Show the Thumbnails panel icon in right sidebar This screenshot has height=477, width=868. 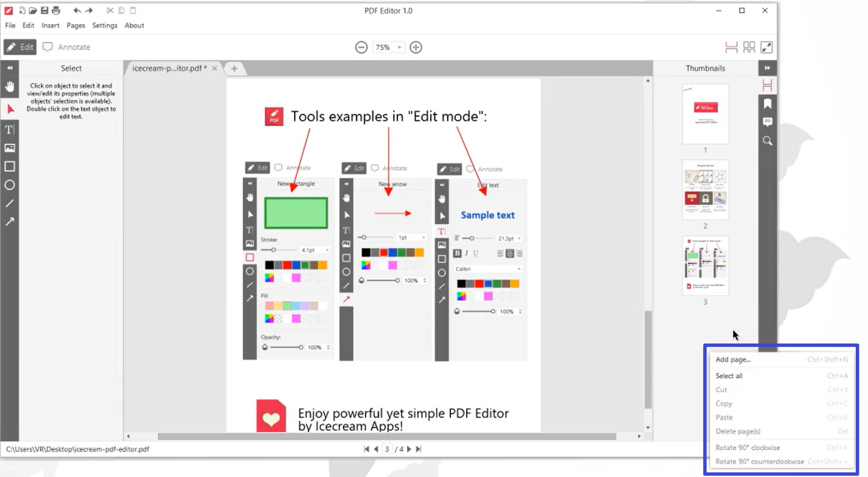(x=768, y=86)
